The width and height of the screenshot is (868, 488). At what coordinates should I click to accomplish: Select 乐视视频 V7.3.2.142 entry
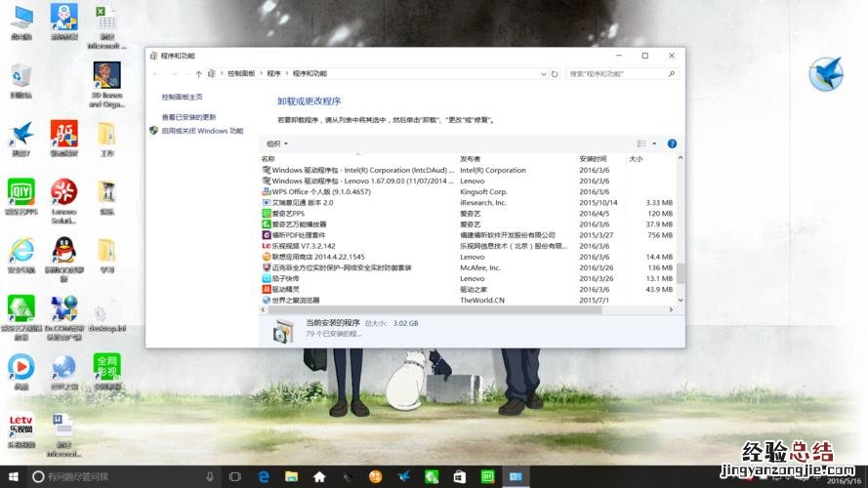tap(303, 246)
